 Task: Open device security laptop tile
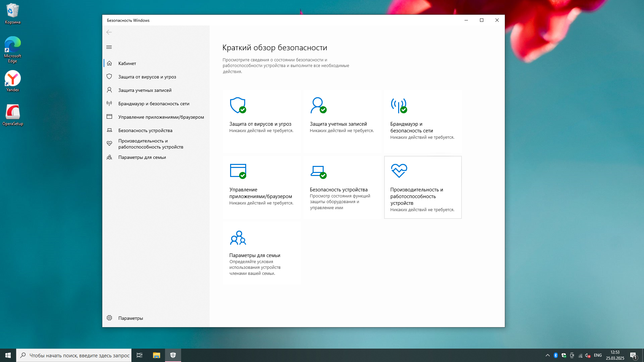coord(342,187)
